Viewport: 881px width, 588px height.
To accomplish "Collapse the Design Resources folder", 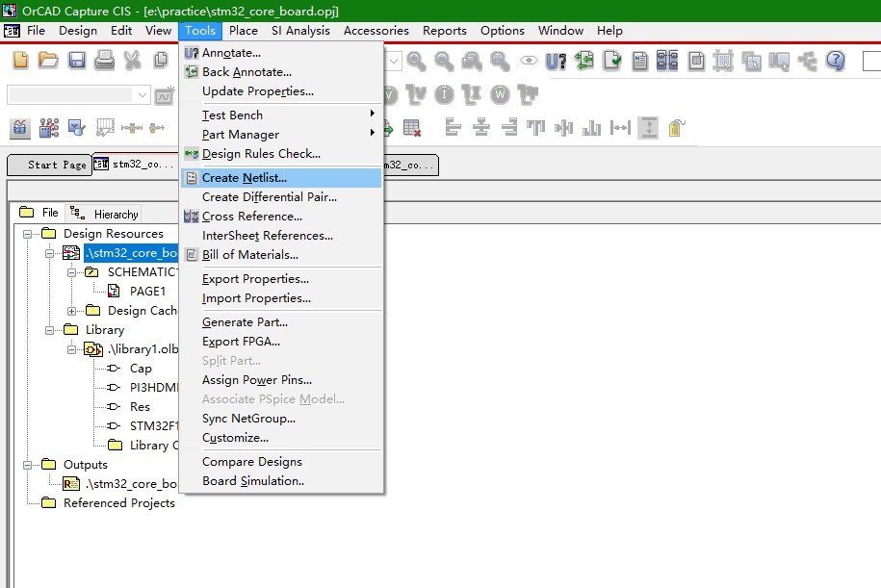I will coord(27,234).
